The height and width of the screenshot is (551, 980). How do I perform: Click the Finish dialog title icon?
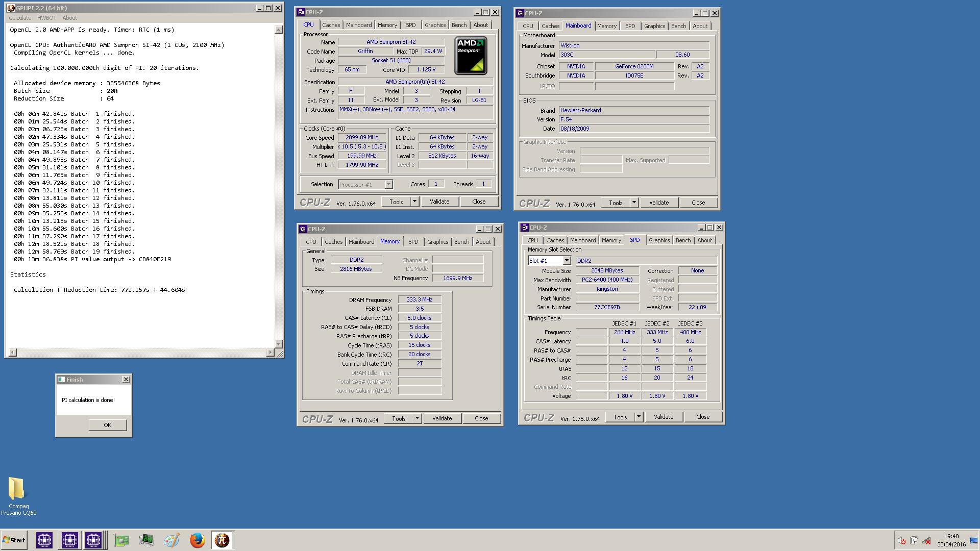click(x=61, y=380)
